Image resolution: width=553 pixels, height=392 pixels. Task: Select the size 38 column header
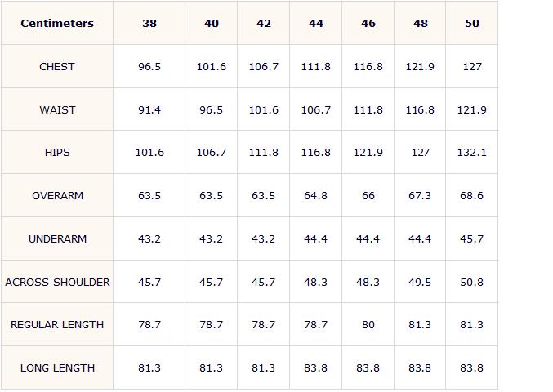[x=149, y=23]
